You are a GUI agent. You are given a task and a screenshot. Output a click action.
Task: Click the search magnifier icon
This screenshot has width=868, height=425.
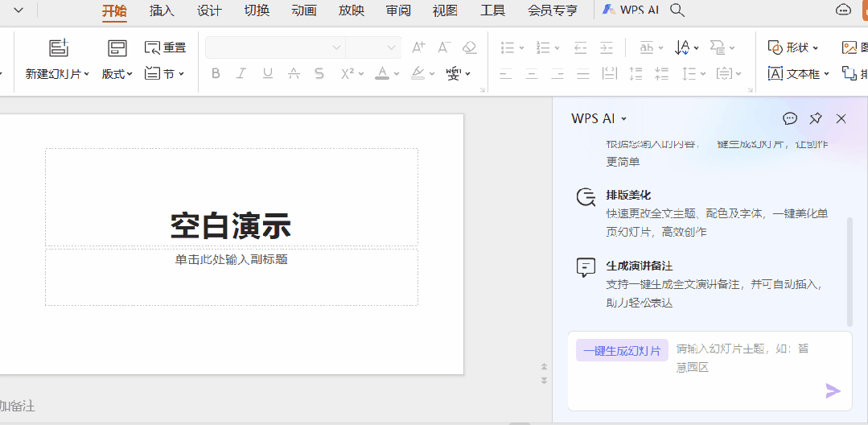677,10
